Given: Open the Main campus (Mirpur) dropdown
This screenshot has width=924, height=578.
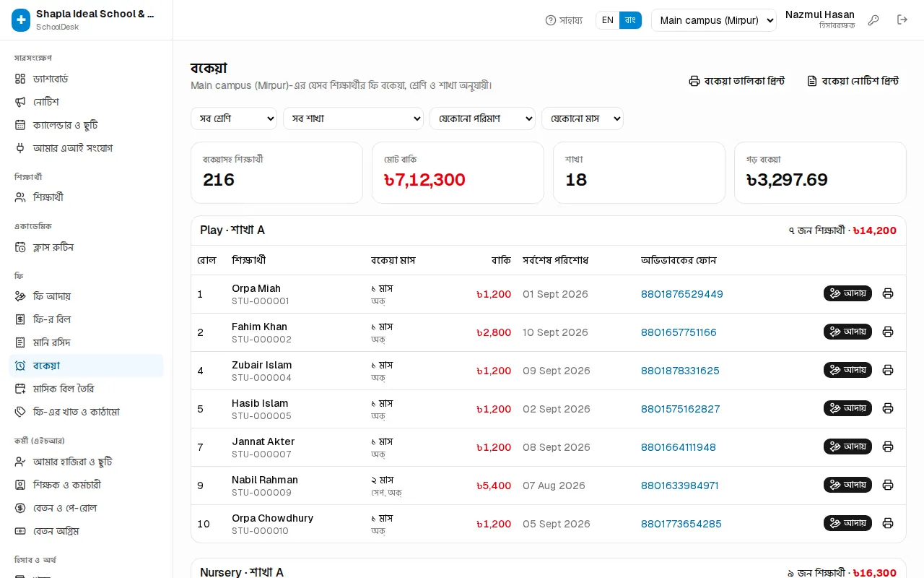Looking at the screenshot, I should [x=713, y=20].
